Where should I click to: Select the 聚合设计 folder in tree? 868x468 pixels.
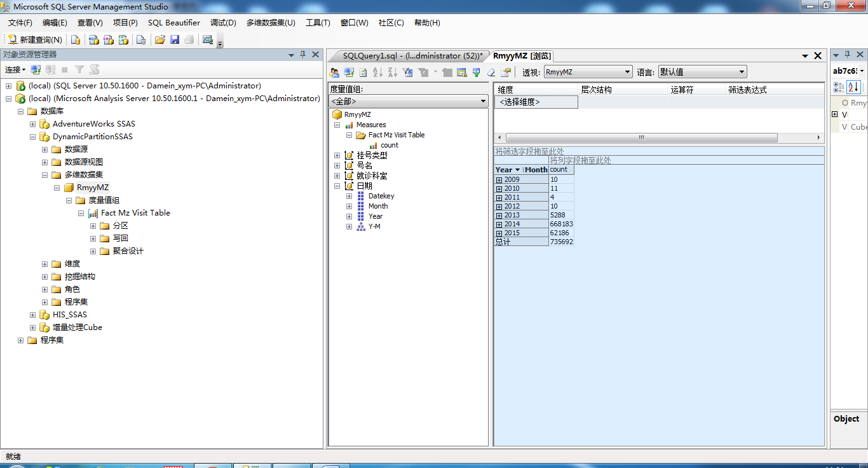(128, 251)
